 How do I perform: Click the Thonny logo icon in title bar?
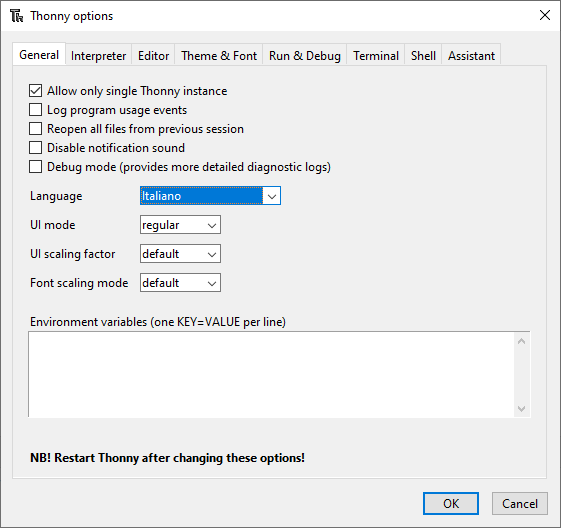click(x=16, y=16)
